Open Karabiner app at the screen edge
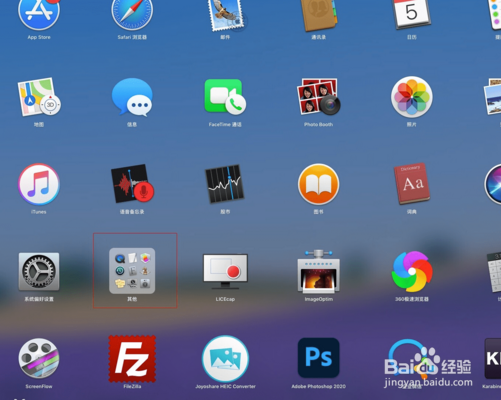The image size is (501, 400). tap(493, 359)
